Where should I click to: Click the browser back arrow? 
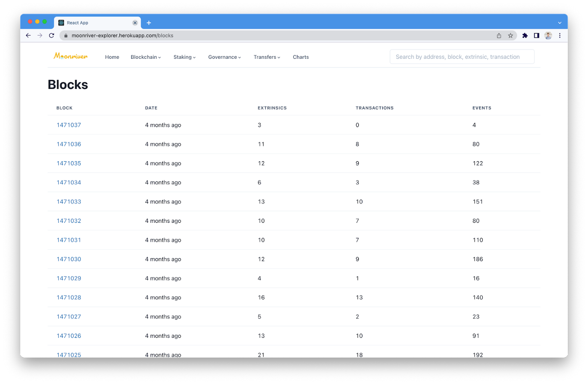28,36
